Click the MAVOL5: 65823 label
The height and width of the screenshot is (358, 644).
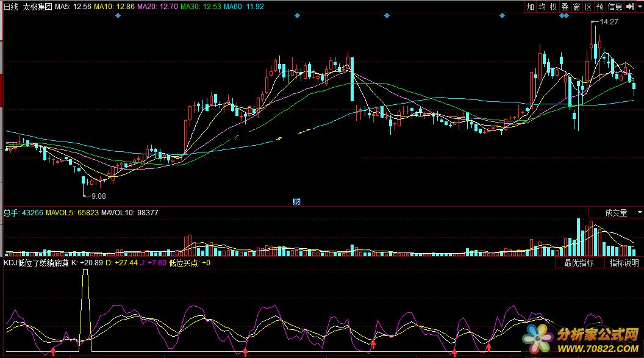[73, 213]
